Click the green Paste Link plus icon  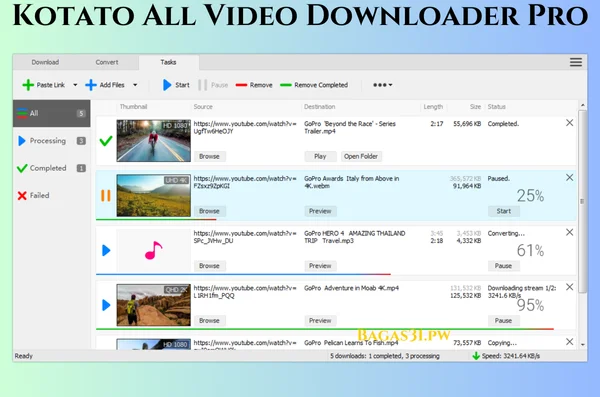(x=28, y=85)
